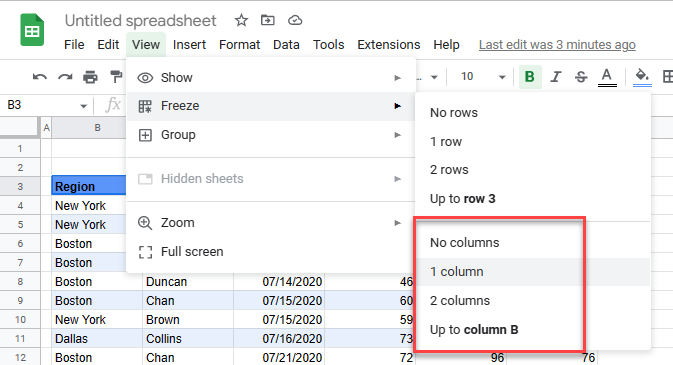Expand the Group submenu
Image resolution: width=673 pixels, height=365 pixels.
(x=271, y=135)
